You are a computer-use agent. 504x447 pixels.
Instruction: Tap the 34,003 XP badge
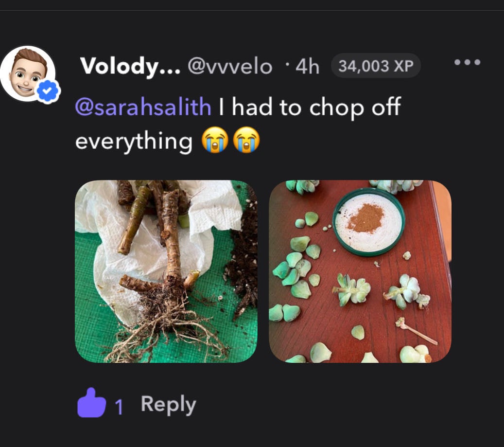coord(376,66)
